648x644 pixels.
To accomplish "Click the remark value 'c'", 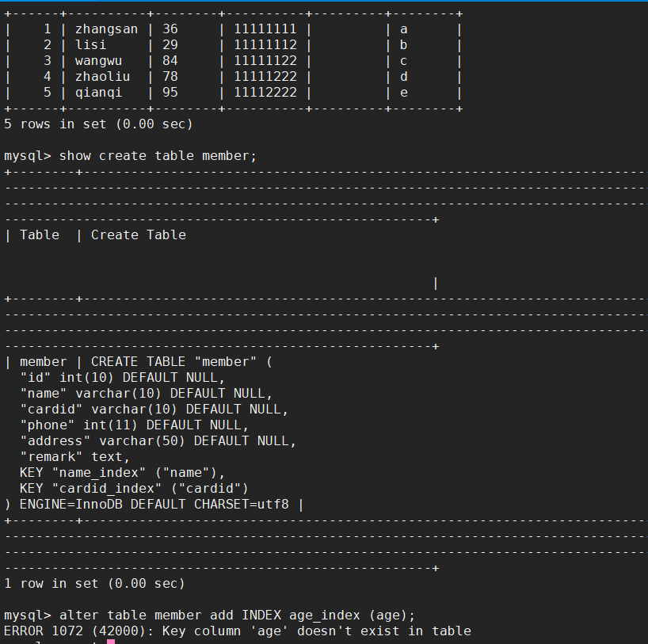I will [404, 62].
